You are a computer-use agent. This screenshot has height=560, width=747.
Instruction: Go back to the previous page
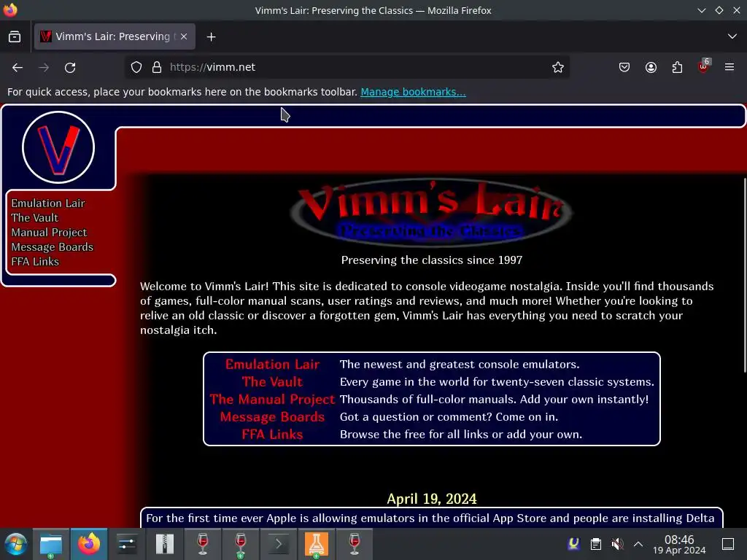18,68
